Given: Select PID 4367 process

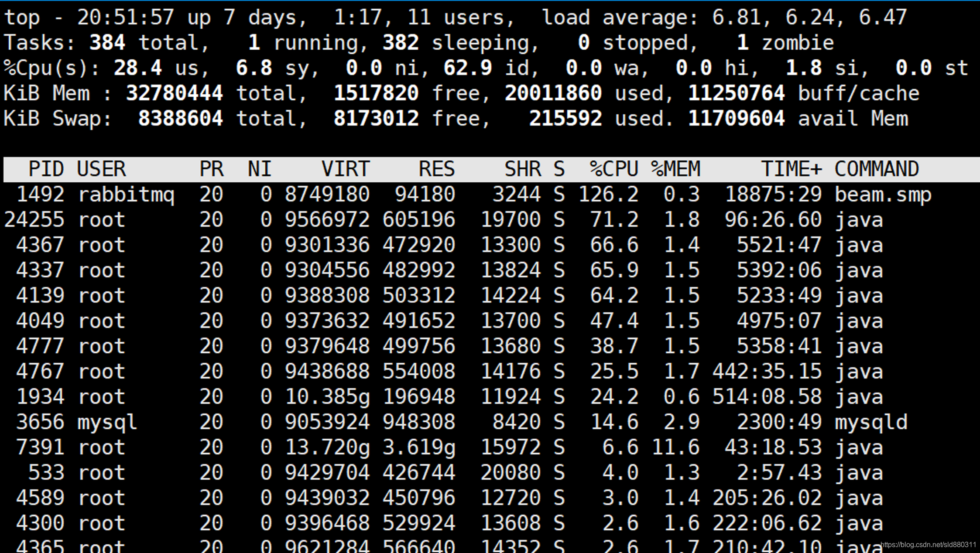Looking at the screenshot, I should pyautogui.click(x=40, y=245).
